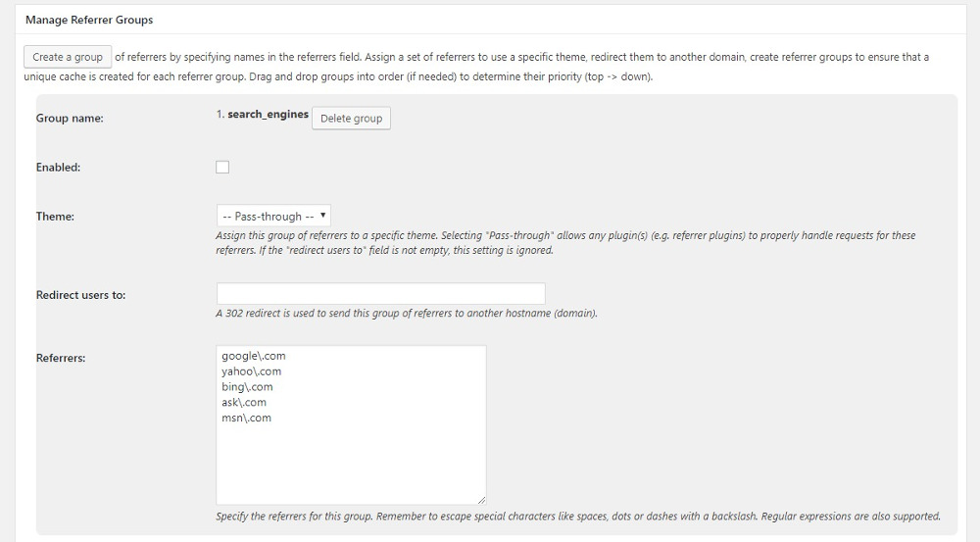This screenshot has height=542, width=980.
Task: Click the 302 redirect help text
Action: coord(407,314)
